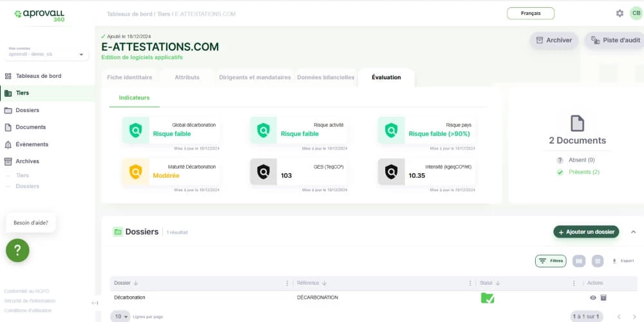Click the row density icon
The height and width of the screenshot is (322, 644).
click(x=598, y=261)
